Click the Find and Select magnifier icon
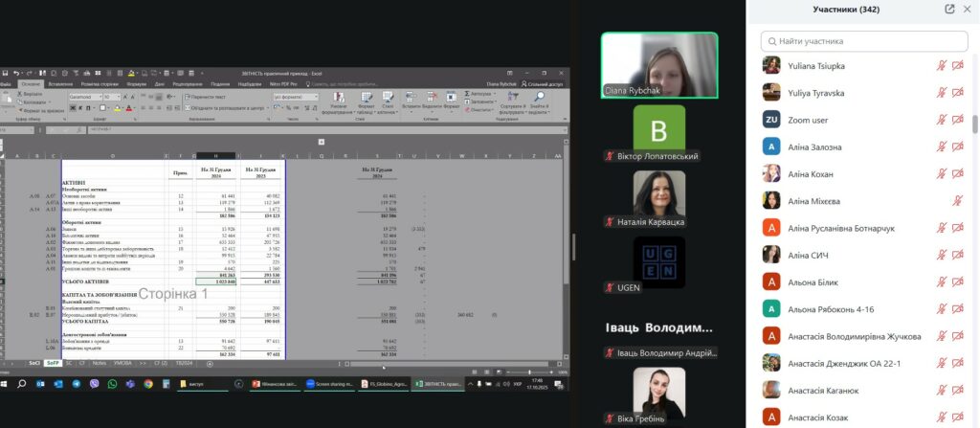This screenshot has height=428, width=980. click(543, 98)
